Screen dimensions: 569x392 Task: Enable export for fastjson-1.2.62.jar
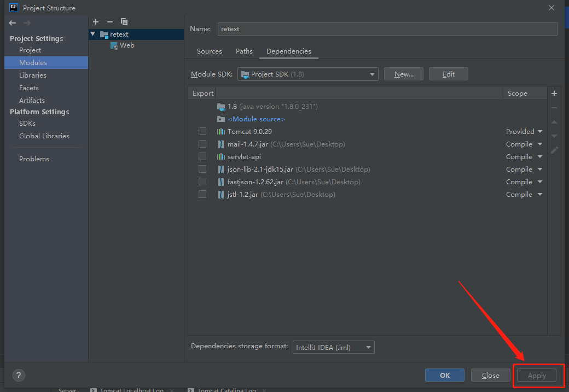202,182
